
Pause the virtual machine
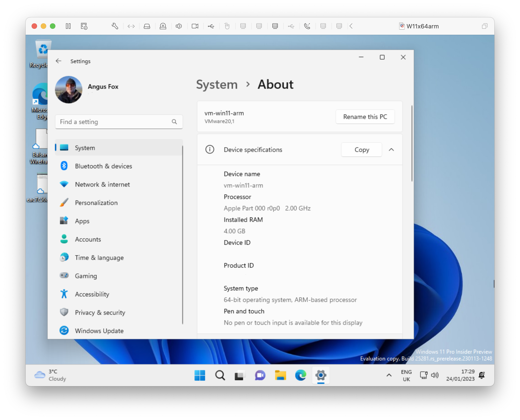(68, 26)
